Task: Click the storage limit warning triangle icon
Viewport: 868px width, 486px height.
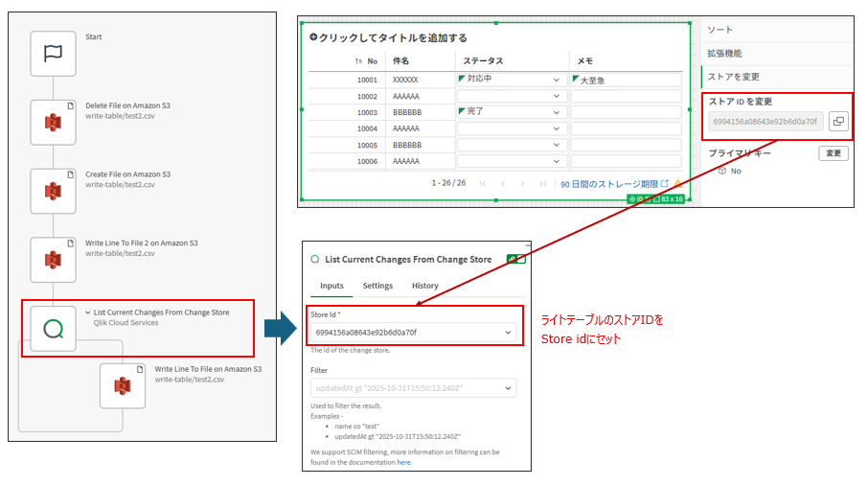Action: pos(678,183)
